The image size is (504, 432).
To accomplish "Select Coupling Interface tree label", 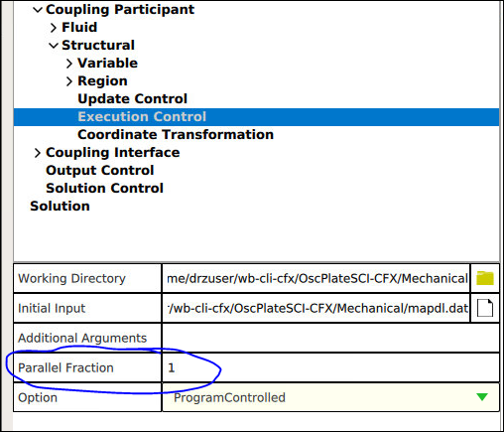I will click(113, 152).
